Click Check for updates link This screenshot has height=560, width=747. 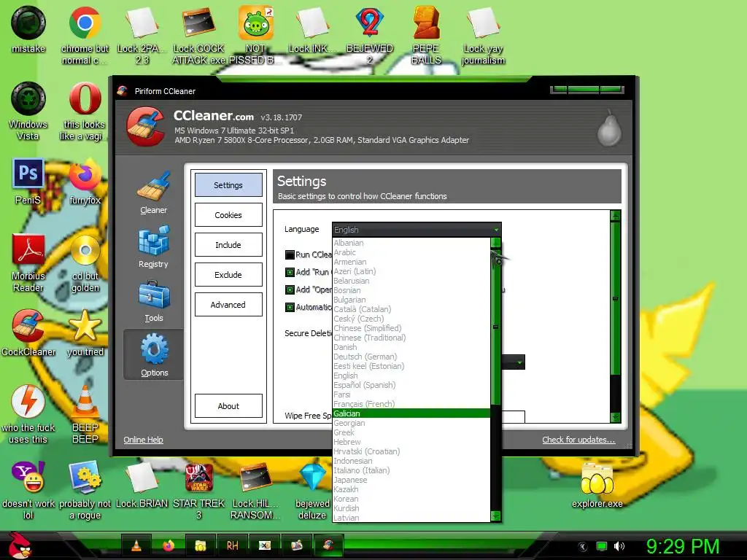click(578, 440)
